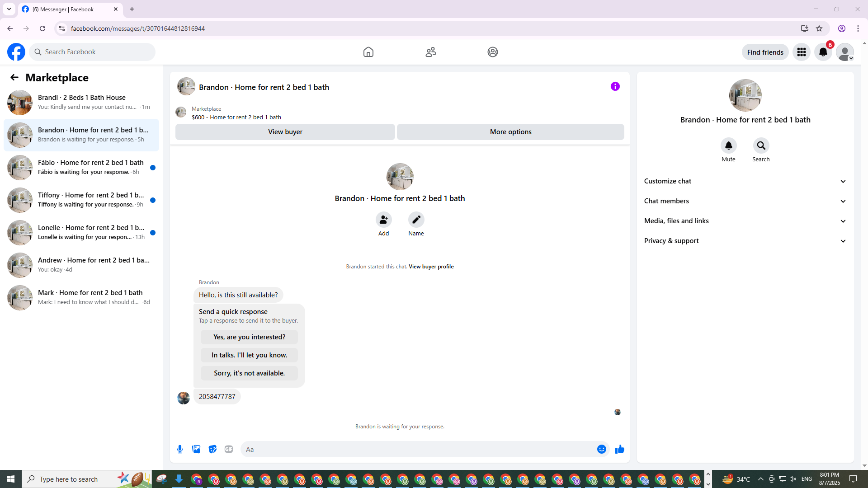
Task: Show hidden system tray icons
Action: pyautogui.click(x=761, y=479)
